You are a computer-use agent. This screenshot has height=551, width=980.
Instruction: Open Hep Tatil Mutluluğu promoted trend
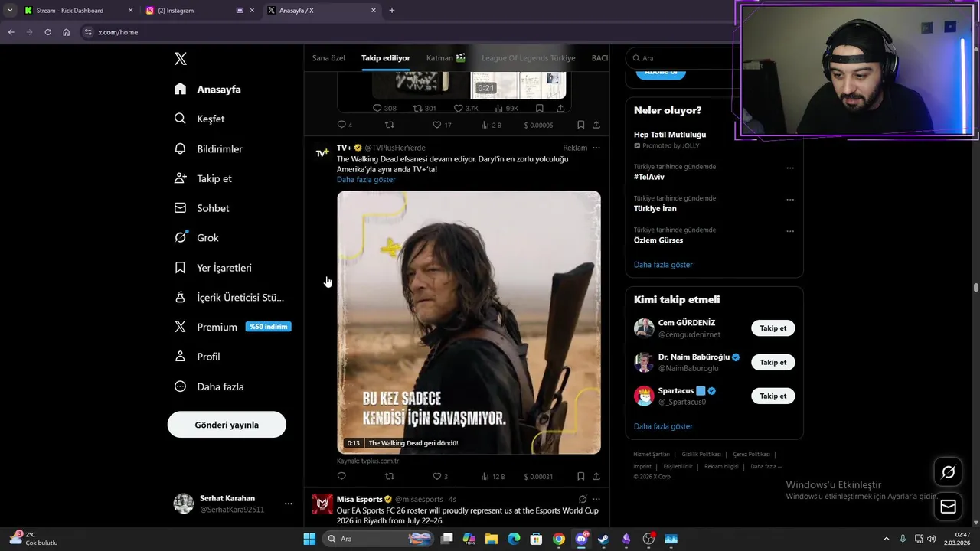[x=670, y=135]
